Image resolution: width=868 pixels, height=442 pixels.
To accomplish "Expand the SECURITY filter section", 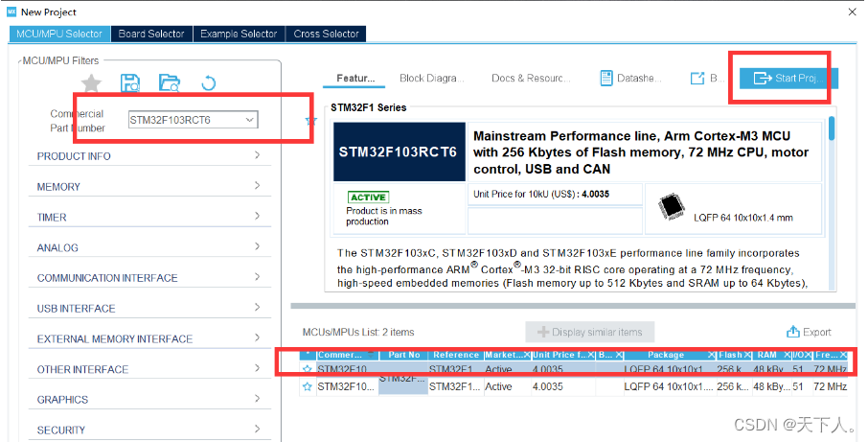I will (x=149, y=430).
